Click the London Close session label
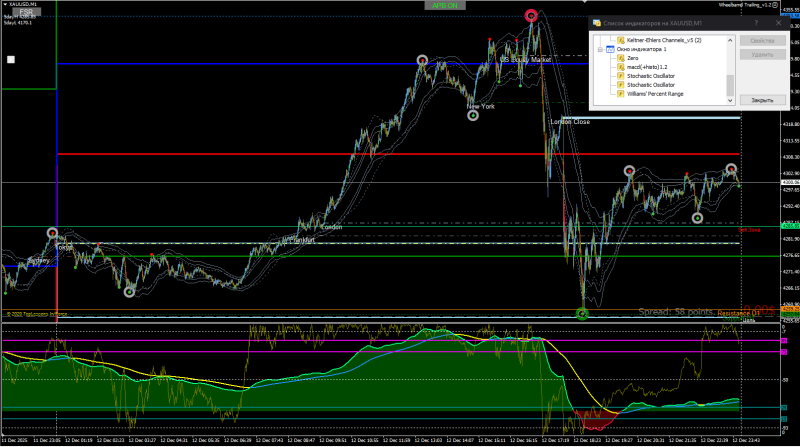 pyautogui.click(x=570, y=122)
